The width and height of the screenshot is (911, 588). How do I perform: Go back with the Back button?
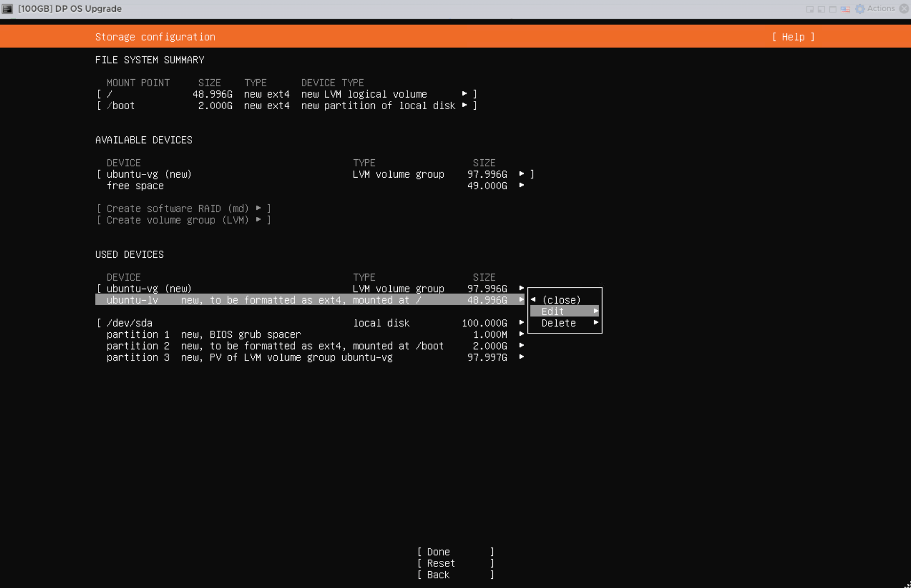[x=455, y=575]
